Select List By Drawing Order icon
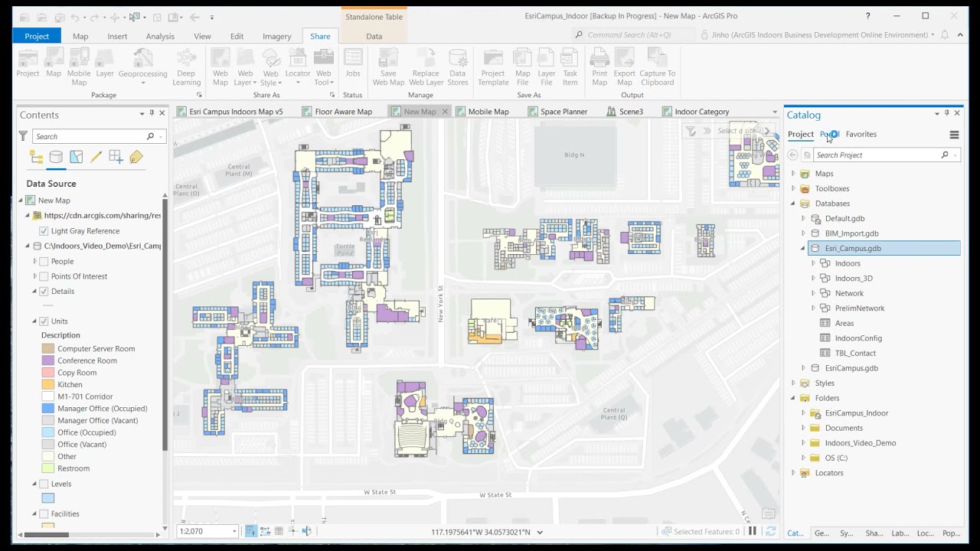The image size is (980, 551). click(x=36, y=157)
